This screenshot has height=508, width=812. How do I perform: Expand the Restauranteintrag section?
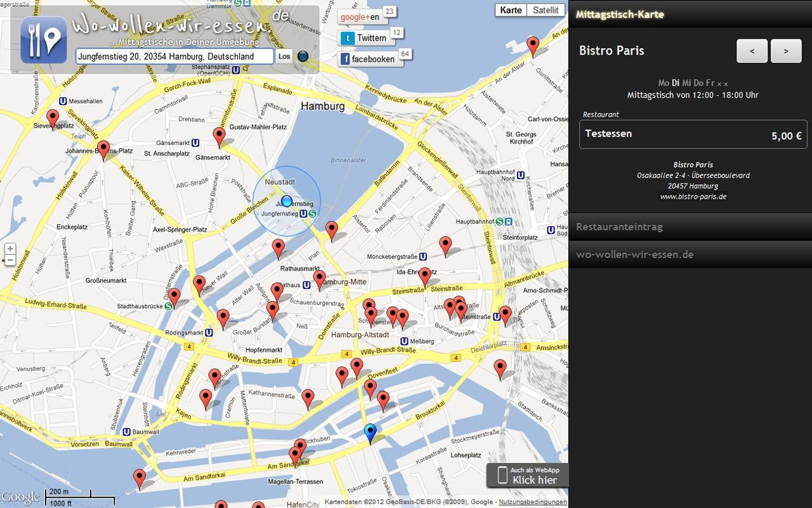click(x=690, y=227)
